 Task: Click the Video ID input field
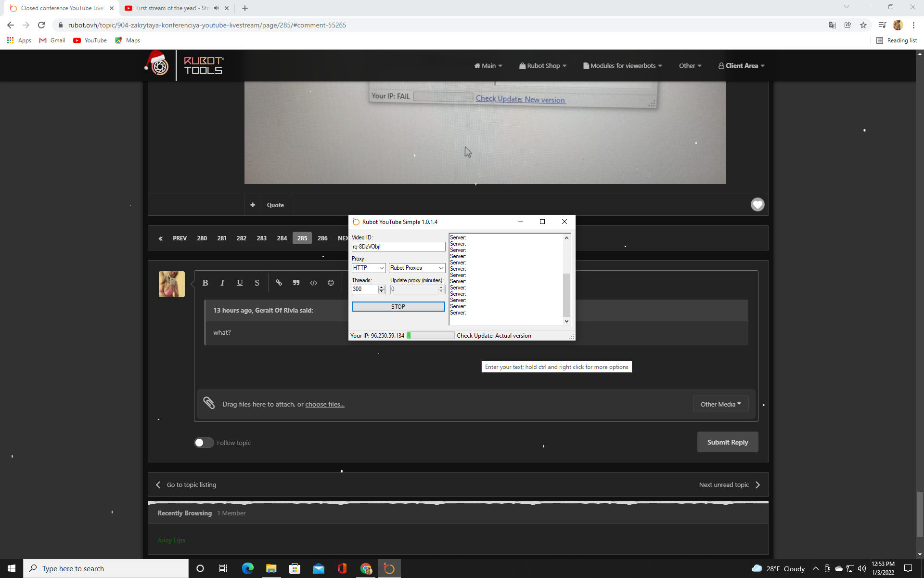click(398, 247)
